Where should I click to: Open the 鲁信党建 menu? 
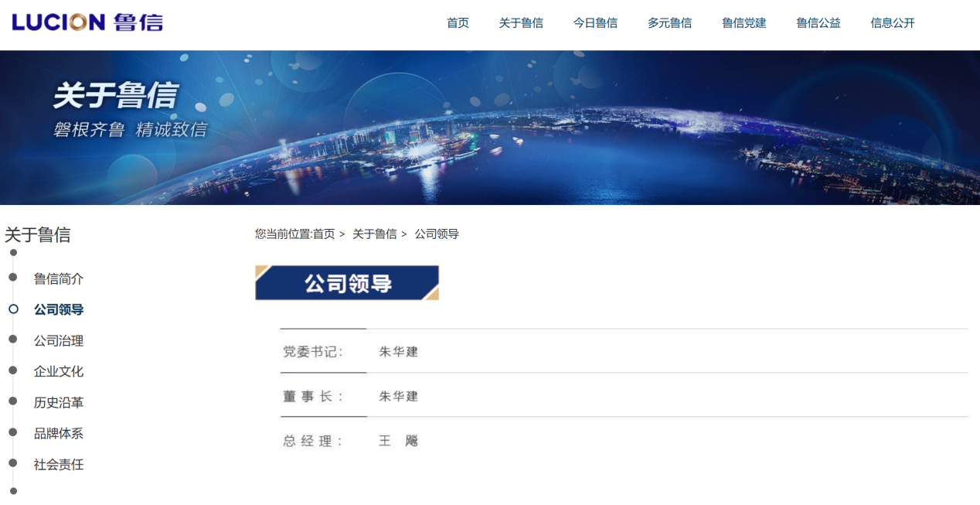point(744,23)
